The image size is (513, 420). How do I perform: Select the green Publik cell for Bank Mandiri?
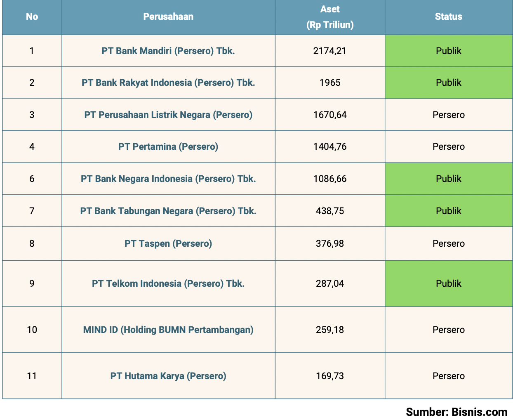[448, 51]
